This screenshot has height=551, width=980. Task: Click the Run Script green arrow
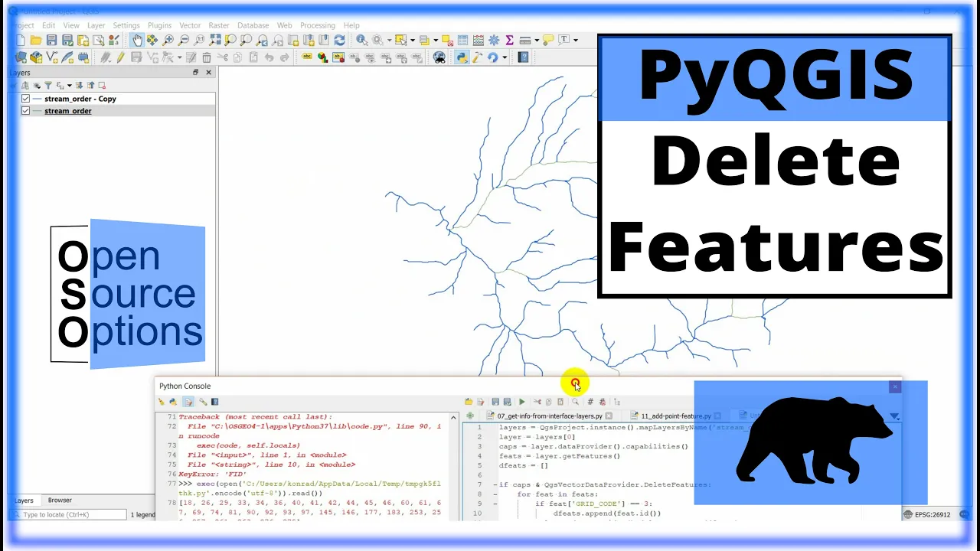[522, 402]
